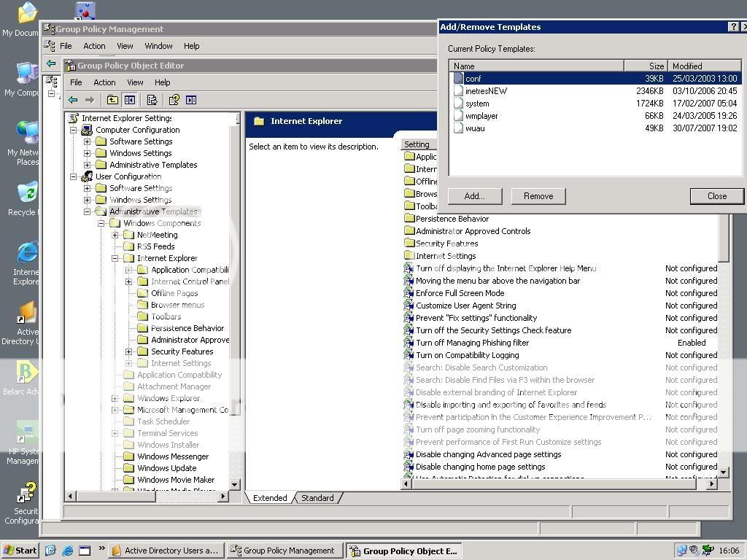
Task: Collapse the User Configuration tree node
Action: [74, 176]
